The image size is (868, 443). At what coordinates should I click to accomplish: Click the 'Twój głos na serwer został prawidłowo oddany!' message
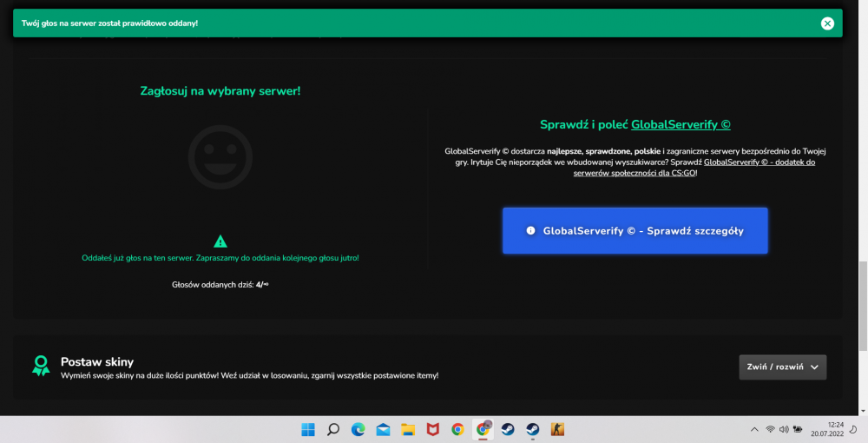[109, 23]
